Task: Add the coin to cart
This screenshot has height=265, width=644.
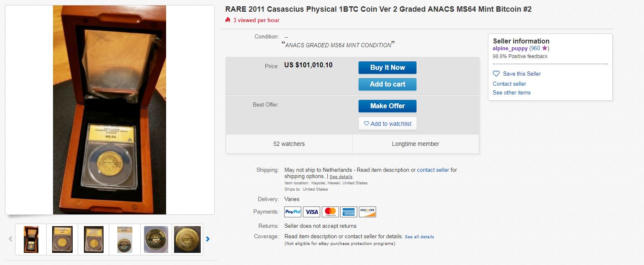Action: tap(387, 84)
